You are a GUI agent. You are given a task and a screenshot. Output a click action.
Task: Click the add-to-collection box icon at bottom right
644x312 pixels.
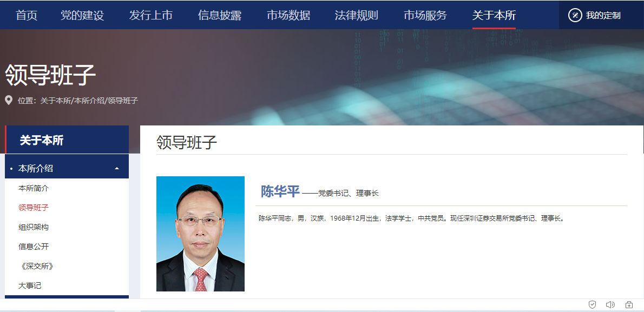(629, 304)
